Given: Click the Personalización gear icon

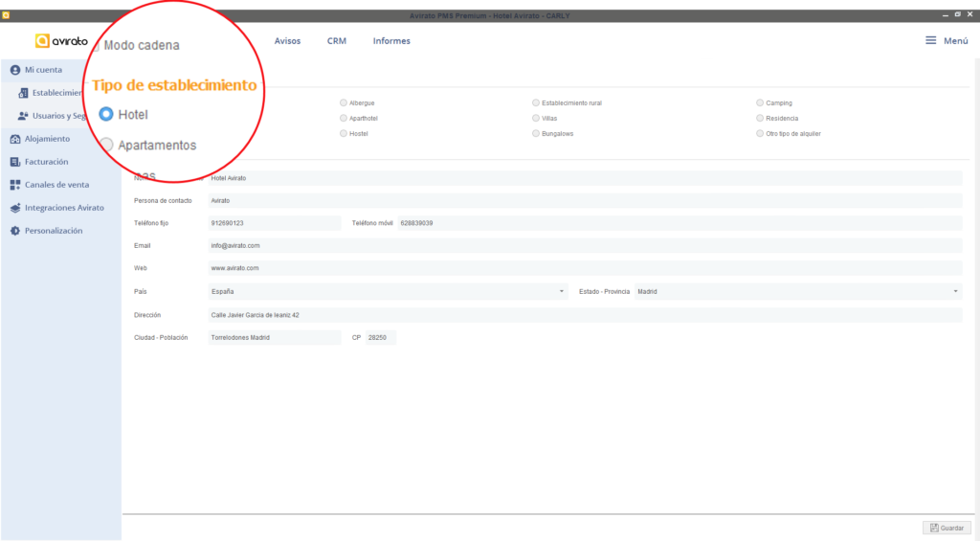Looking at the screenshot, I should pyautogui.click(x=15, y=231).
